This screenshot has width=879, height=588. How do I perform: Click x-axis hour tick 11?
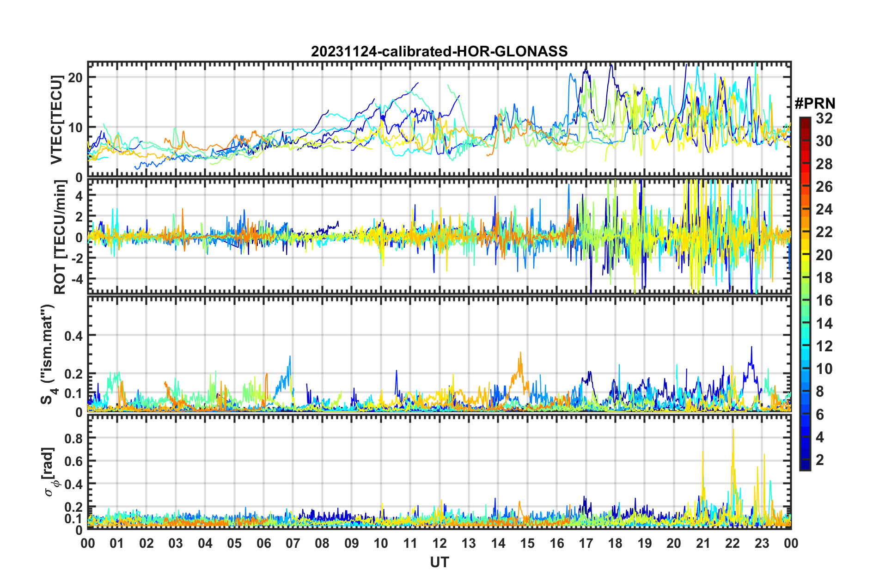tap(410, 543)
